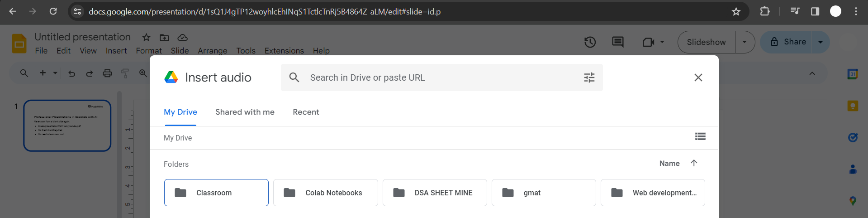Image resolution: width=868 pixels, height=218 pixels.
Task: Open the Classroom folder
Action: (x=216, y=193)
